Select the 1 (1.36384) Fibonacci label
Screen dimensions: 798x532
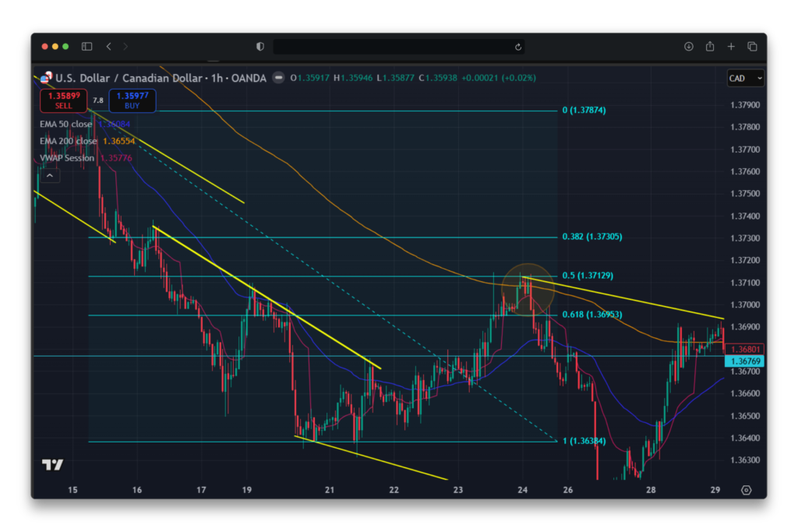tap(584, 441)
